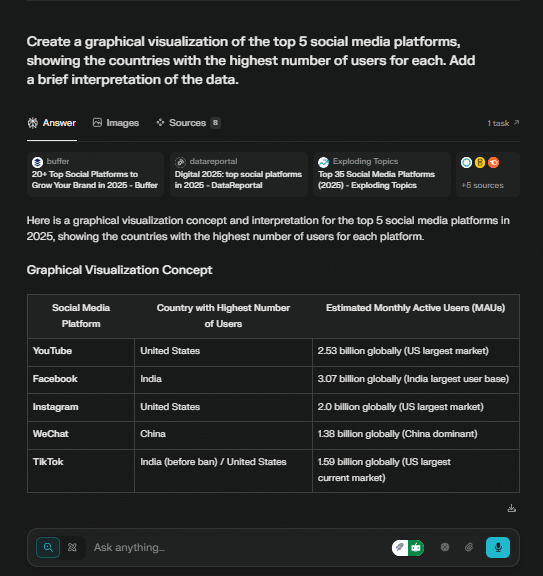Viewport: 543px width, 576px height.
Task: Toggle the feather and robot switch
Action: 408,548
